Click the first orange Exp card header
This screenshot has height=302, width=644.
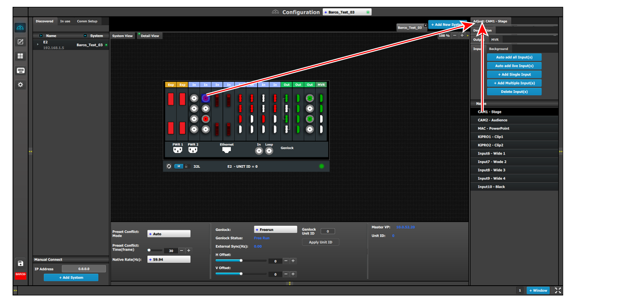click(x=171, y=85)
